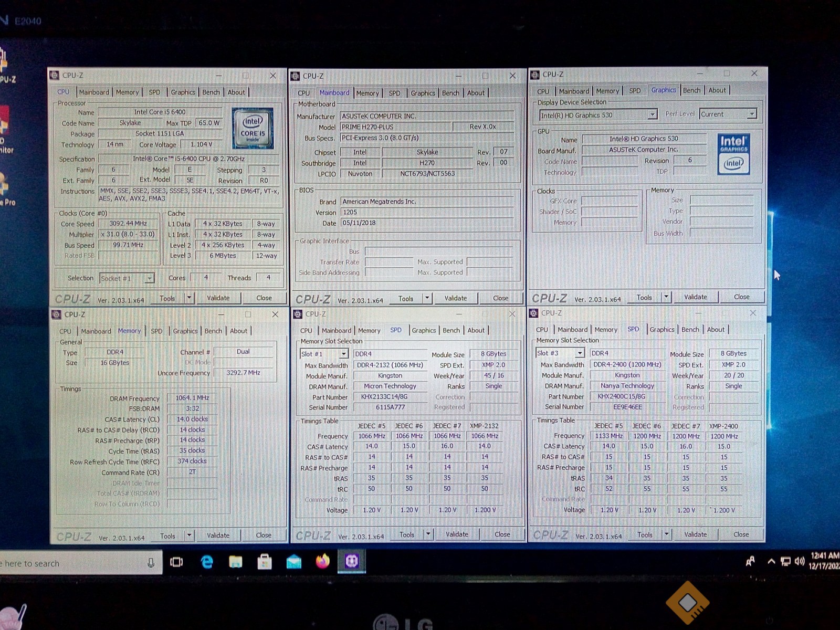Click the Intel Graphics logo in Graphics window
Viewport: 840px width, 630px height.
(x=733, y=153)
